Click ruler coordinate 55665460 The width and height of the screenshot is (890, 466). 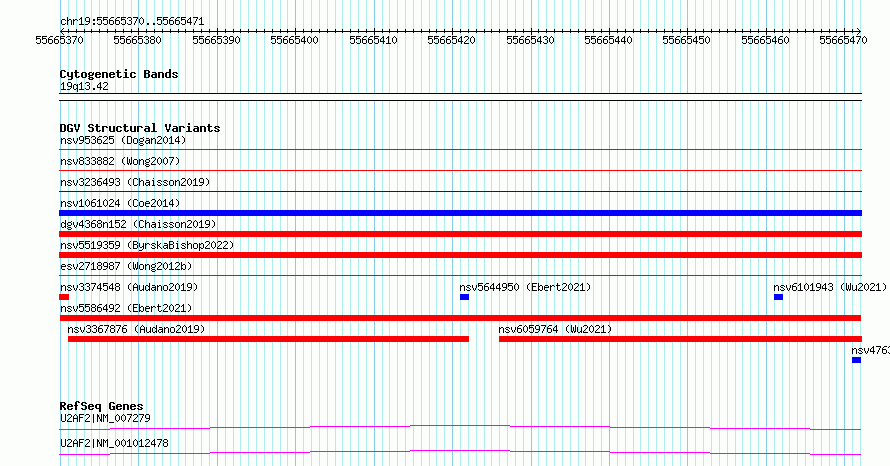coord(765,40)
